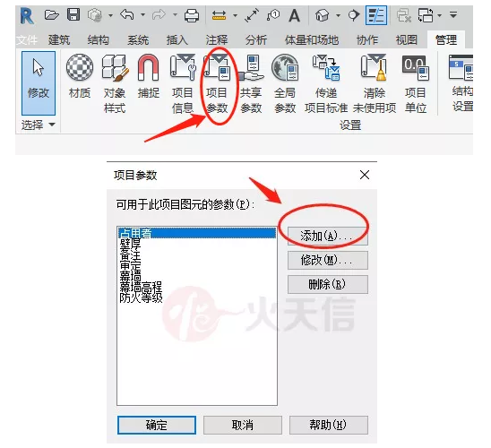Open the 捕捉 Snaps settings
The height and width of the screenshot is (448, 491).
[x=149, y=76]
